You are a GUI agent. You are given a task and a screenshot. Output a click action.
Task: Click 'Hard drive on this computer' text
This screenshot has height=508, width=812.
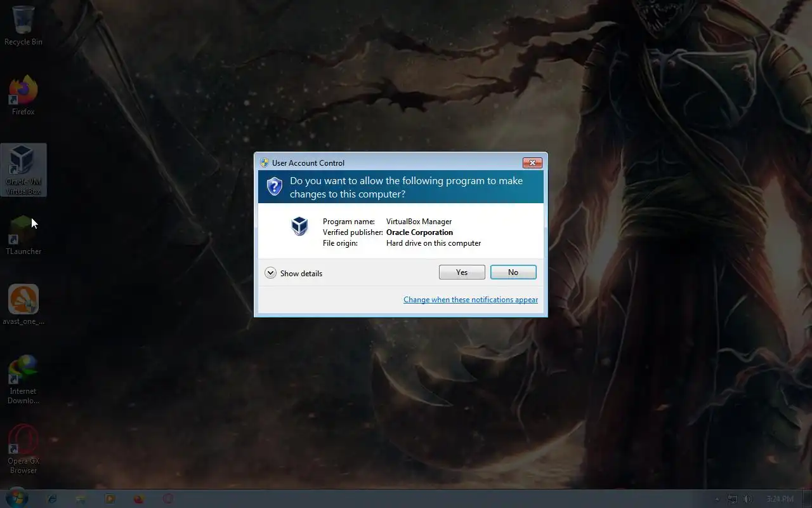tap(433, 243)
